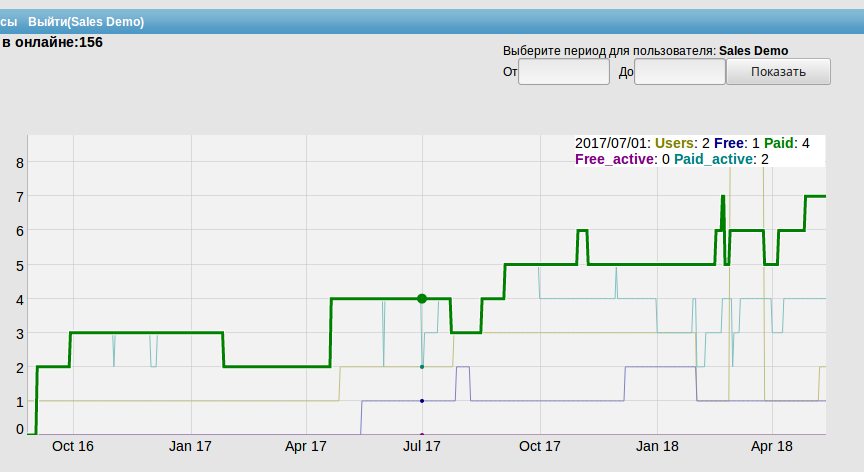Click the 'Apr 17' x-axis label

(306, 447)
